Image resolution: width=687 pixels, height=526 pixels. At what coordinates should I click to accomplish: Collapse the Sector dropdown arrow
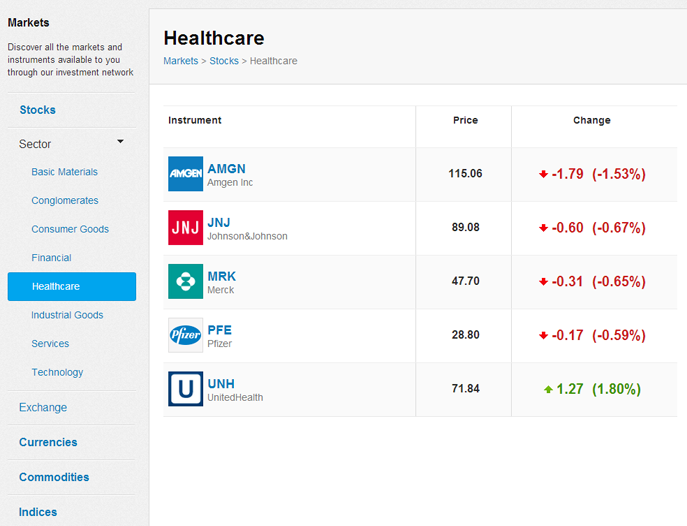click(x=120, y=141)
